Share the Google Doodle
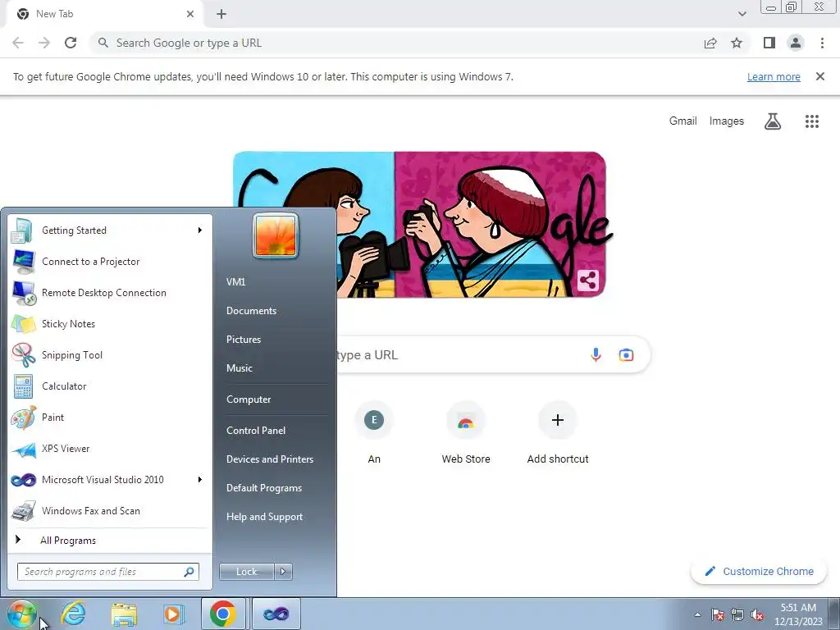840x630 pixels. tap(587, 281)
